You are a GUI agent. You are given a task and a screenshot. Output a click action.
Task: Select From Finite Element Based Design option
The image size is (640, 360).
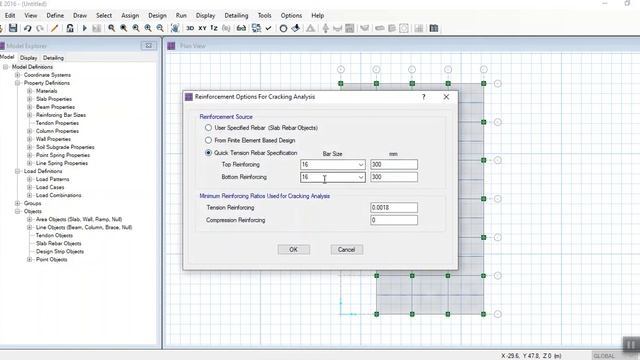tap(209, 140)
